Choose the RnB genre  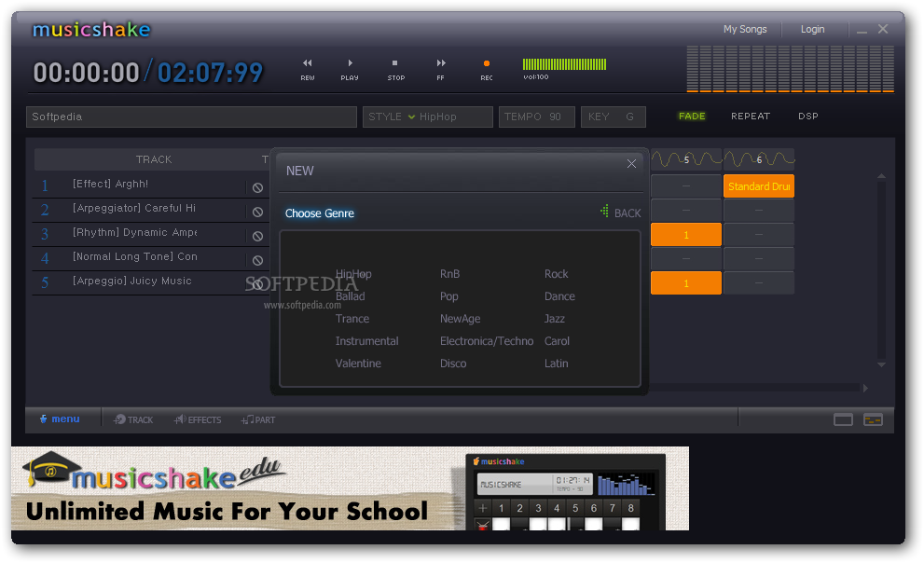pos(449,274)
